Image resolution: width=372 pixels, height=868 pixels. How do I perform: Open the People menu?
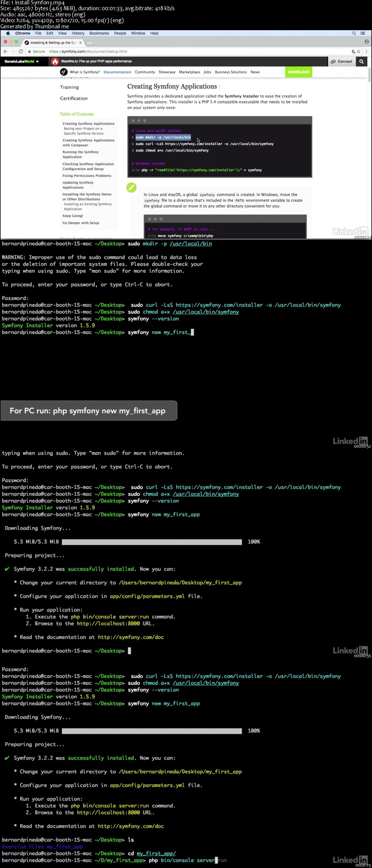coord(120,33)
